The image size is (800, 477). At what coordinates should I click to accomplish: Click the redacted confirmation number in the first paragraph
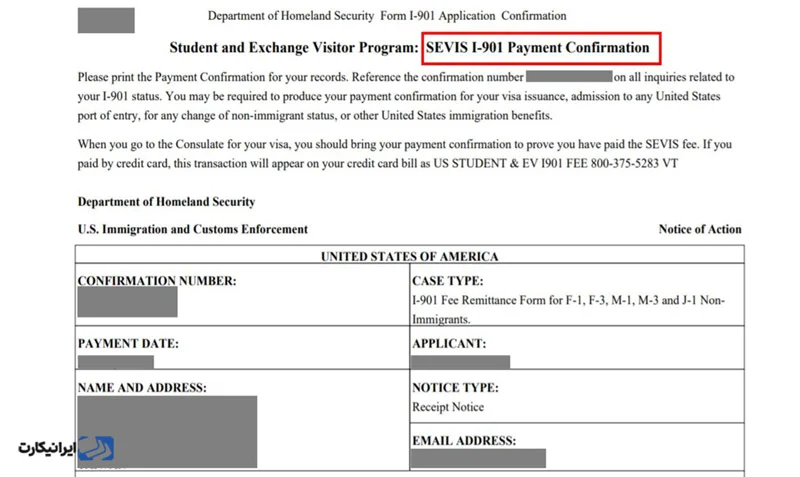pos(568,77)
